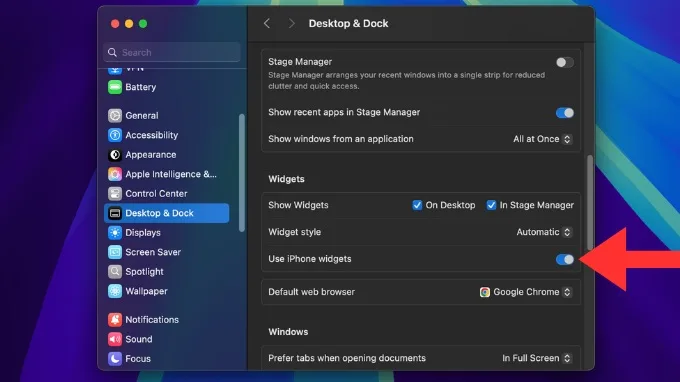Open Apple Intelligence & Siri settings

tap(167, 174)
